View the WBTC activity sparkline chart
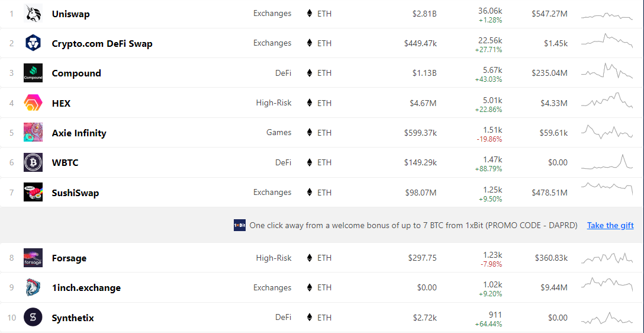The image size is (644, 333). pyautogui.click(x=607, y=162)
